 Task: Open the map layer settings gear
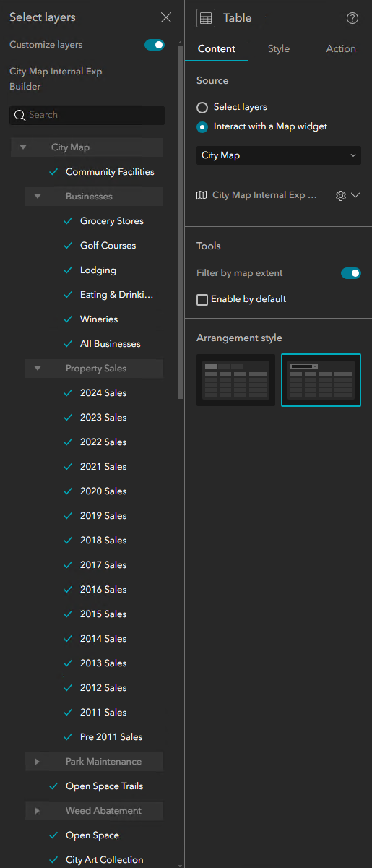[x=341, y=196]
